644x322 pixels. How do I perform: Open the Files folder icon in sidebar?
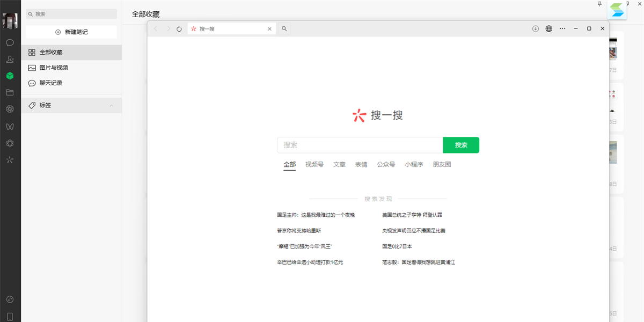click(10, 92)
